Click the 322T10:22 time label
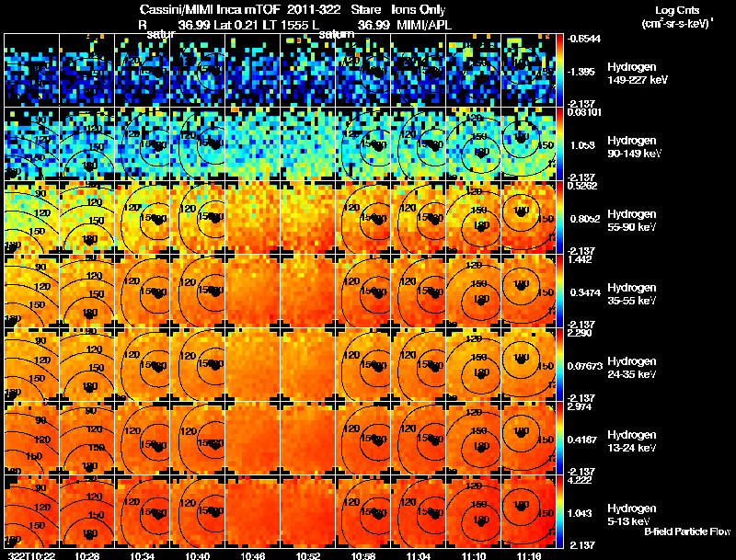 tap(30, 555)
